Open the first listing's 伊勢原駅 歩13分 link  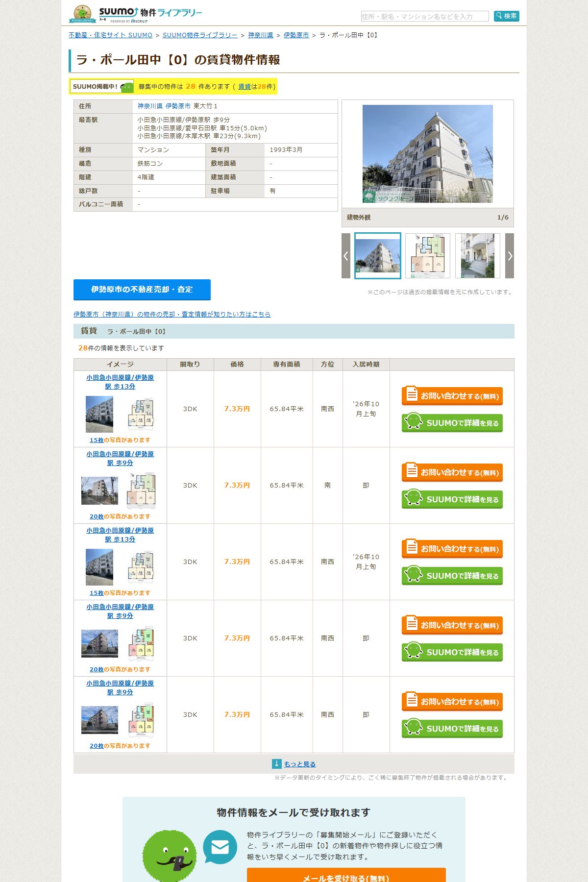point(120,382)
